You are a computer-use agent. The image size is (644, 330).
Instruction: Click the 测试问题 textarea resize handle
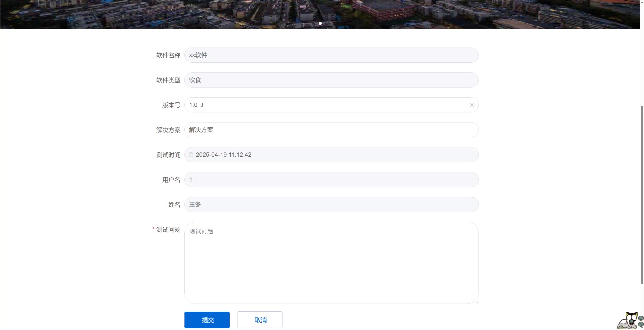(x=477, y=302)
